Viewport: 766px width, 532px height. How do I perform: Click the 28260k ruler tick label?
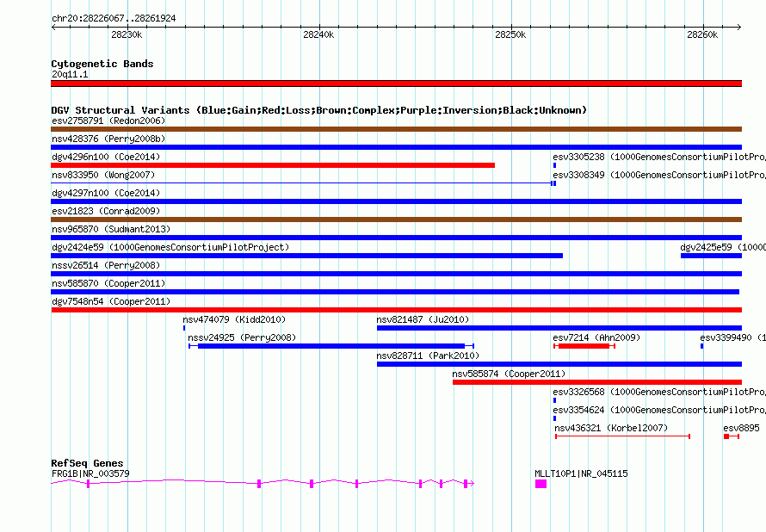(x=702, y=34)
